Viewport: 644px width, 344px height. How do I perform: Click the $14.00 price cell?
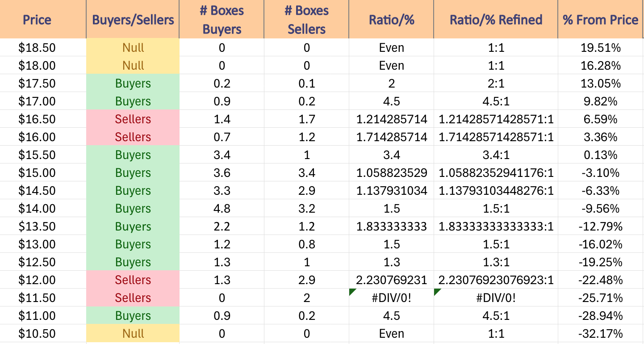click(x=43, y=209)
